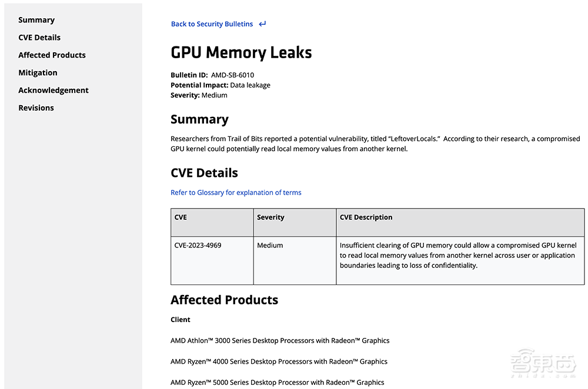Screen dimensions: 588x389
Task: Click the GPU Memory Leaks page title
Action: pyautogui.click(x=241, y=52)
